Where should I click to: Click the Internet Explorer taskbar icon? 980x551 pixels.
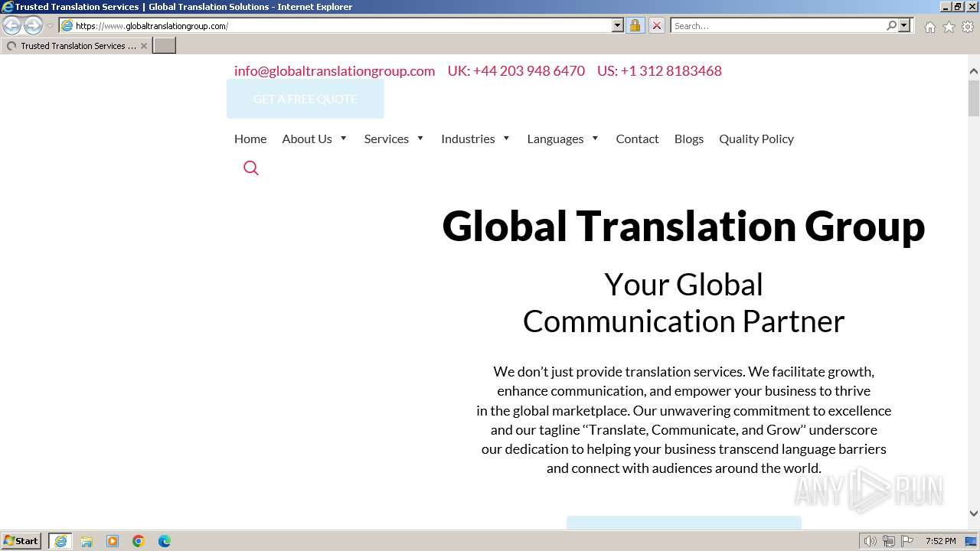coord(60,541)
